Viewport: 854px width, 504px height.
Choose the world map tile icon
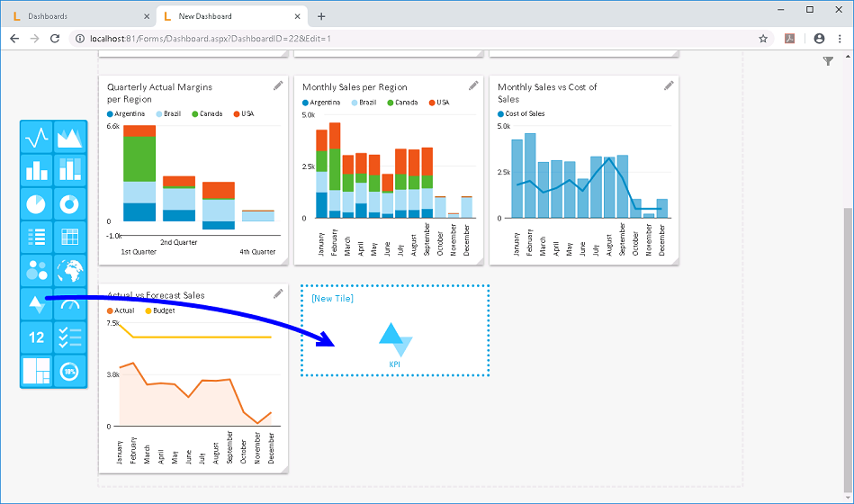click(x=70, y=271)
